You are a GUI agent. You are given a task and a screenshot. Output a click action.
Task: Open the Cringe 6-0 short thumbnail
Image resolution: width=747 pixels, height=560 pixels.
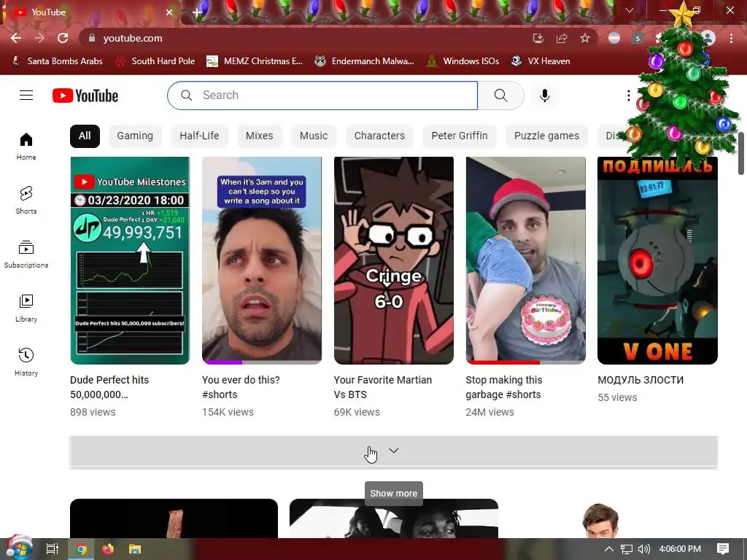click(393, 260)
